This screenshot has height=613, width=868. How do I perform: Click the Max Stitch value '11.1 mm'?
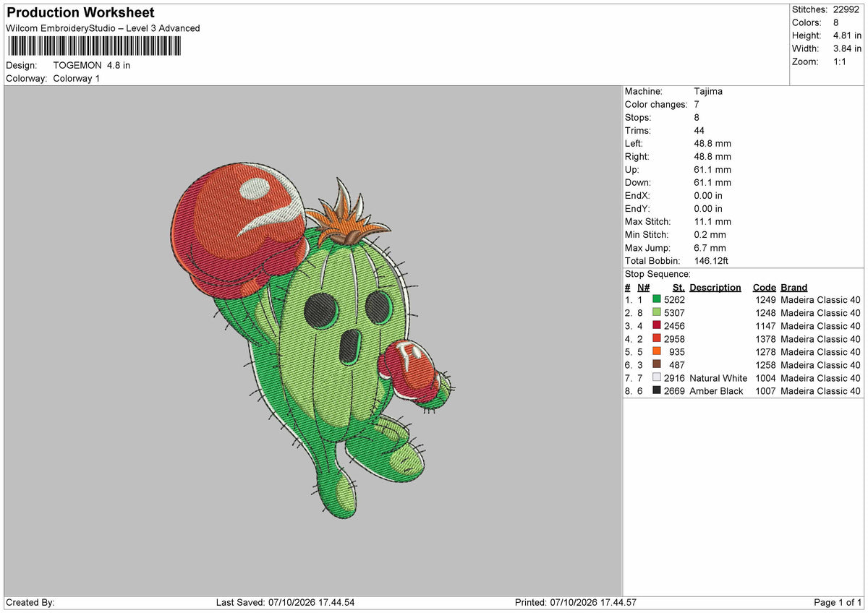click(x=712, y=221)
